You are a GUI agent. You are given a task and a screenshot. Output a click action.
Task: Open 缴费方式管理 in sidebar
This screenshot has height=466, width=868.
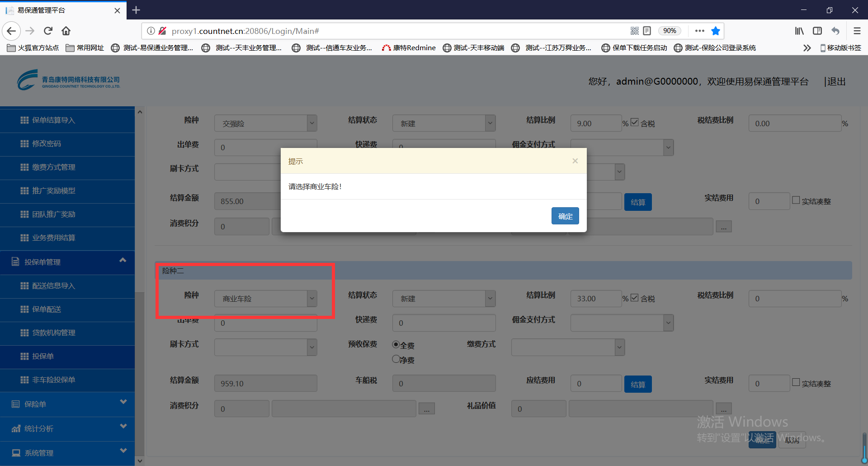[x=67, y=167]
